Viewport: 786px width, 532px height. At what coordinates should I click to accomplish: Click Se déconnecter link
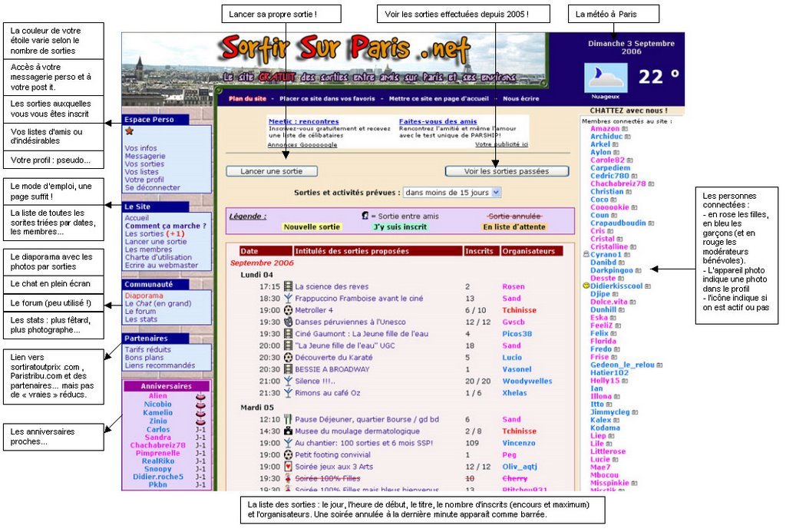(x=153, y=187)
